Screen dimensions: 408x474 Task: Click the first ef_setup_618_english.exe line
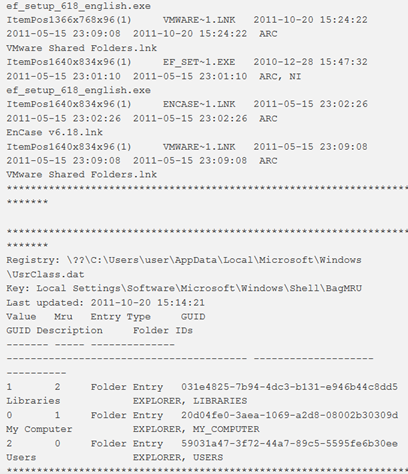[x=78, y=6]
